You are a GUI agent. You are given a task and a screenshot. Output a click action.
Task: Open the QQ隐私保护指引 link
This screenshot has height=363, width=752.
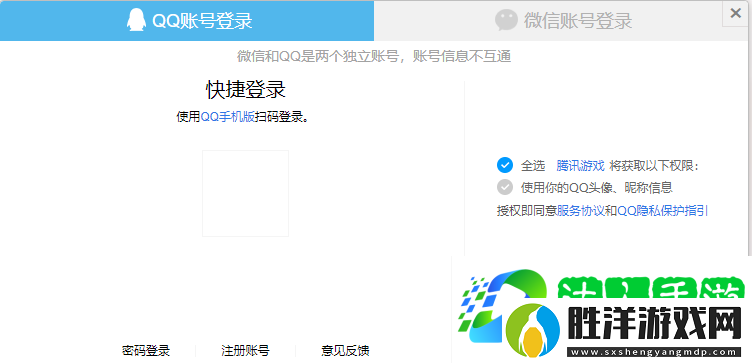662,211
